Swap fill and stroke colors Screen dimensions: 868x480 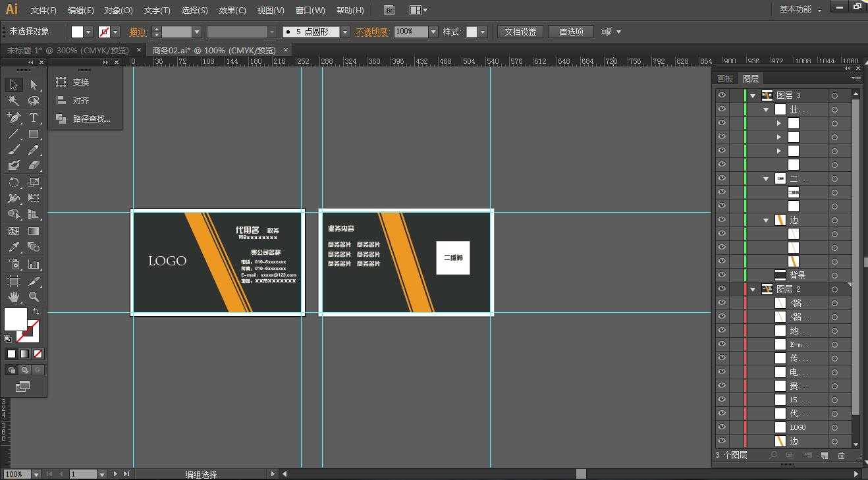[36, 311]
